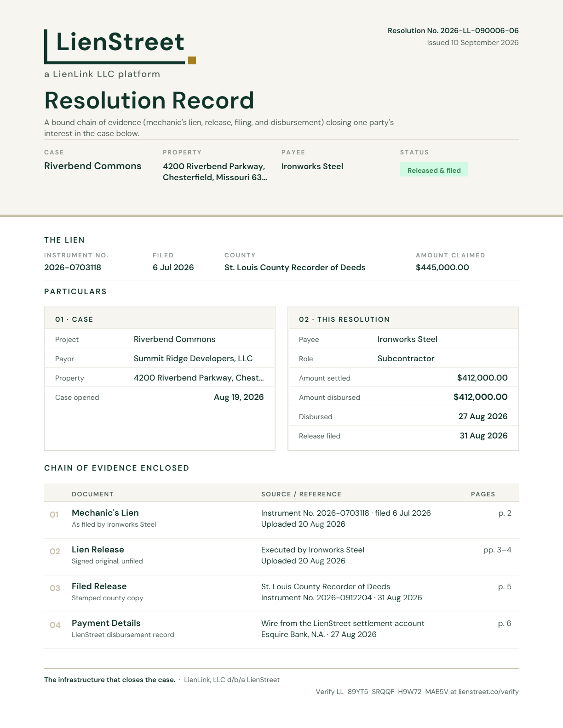Click row number 04 in the evidence table
Screen dimensions: 563x728
55,625
